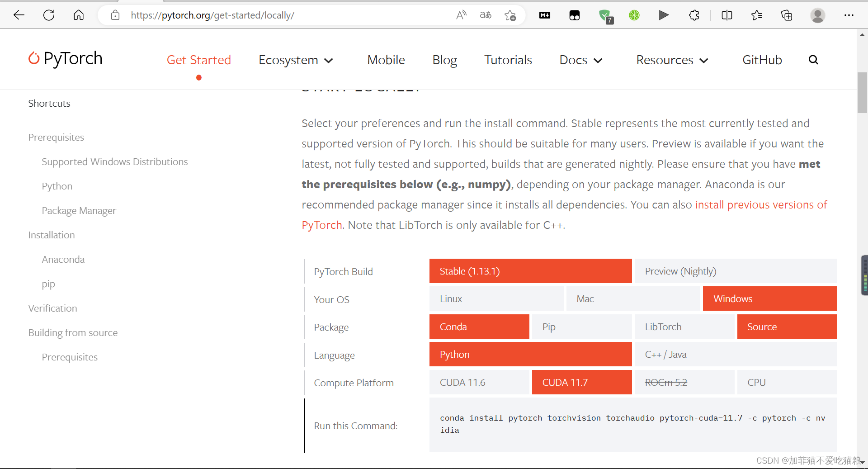Jump to the Anaconda shortcut
Viewport: 868px width, 469px height.
click(63, 260)
